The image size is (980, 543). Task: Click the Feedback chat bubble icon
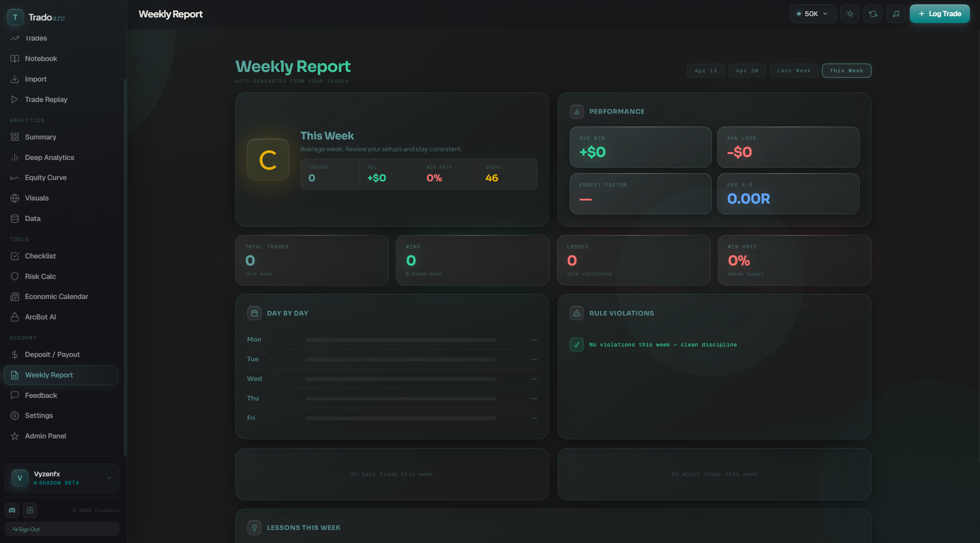click(15, 395)
